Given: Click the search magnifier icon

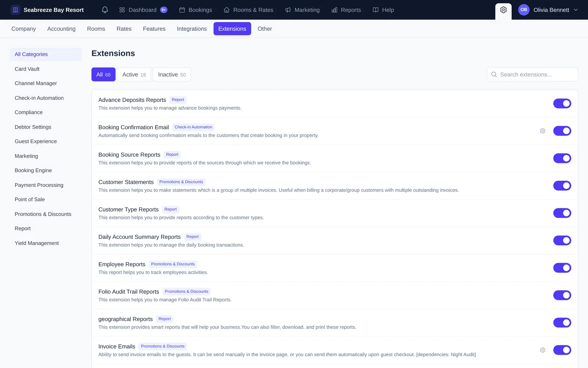Looking at the screenshot, I should point(494,74).
